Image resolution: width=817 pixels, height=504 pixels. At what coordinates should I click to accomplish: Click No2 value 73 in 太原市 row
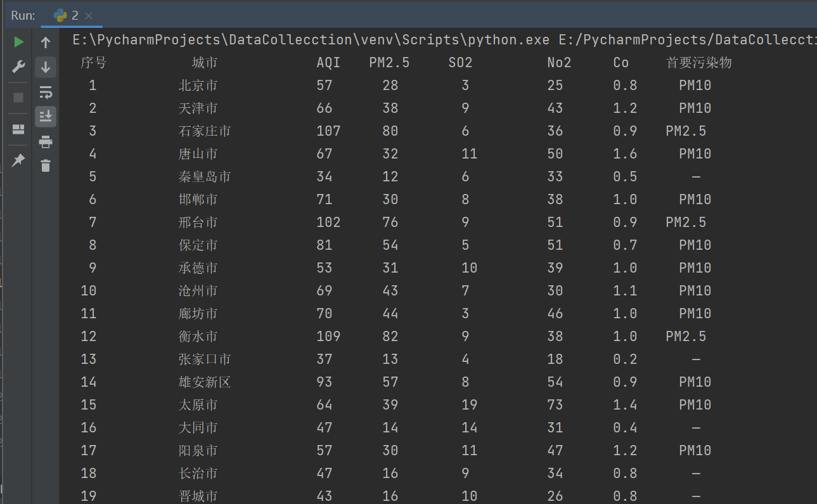pos(555,405)
